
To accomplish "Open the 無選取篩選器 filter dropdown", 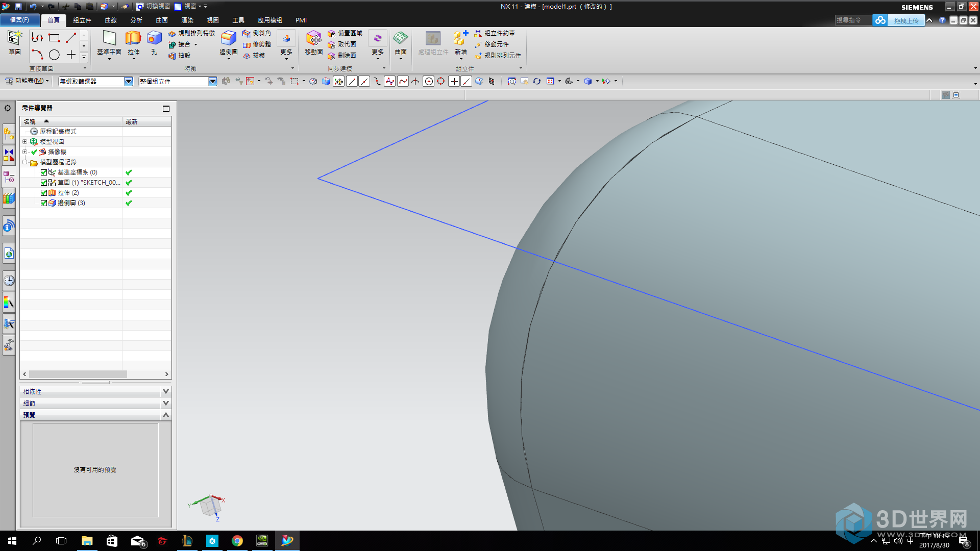I will tap(129, 81).
